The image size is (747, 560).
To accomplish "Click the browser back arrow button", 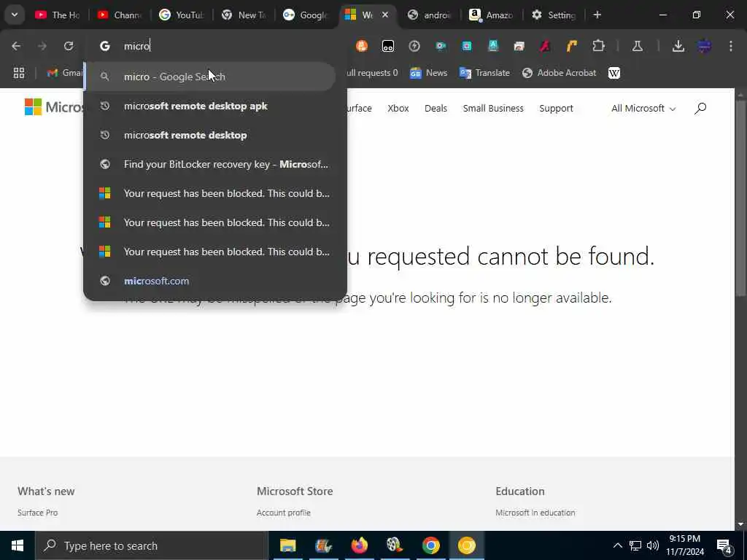I will [x=16, y=46].
